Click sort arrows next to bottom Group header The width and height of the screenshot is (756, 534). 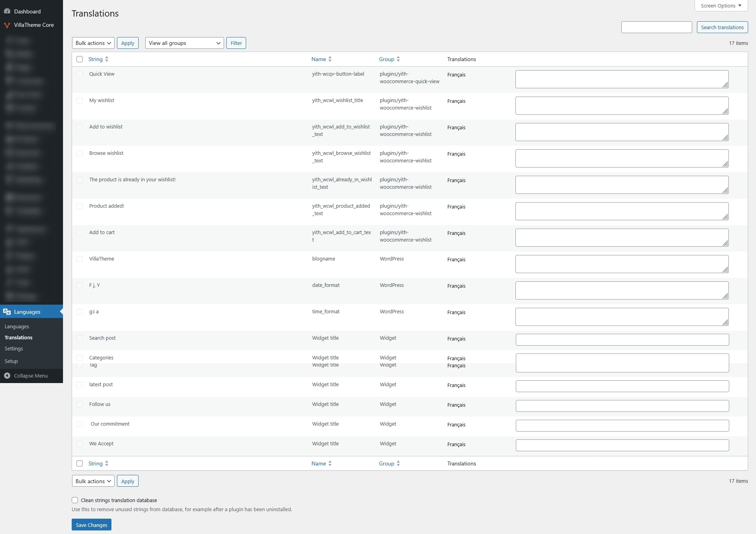398,463
